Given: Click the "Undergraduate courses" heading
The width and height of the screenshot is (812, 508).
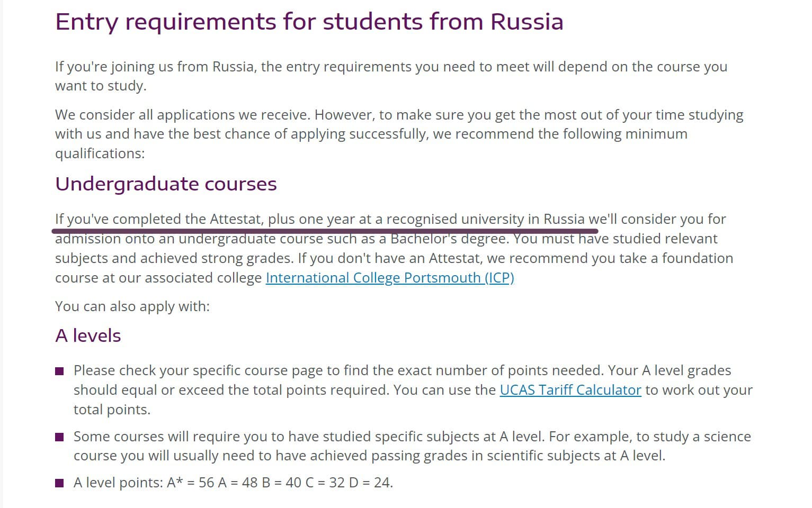Looking at the screenshot, I should coord(166,184).
